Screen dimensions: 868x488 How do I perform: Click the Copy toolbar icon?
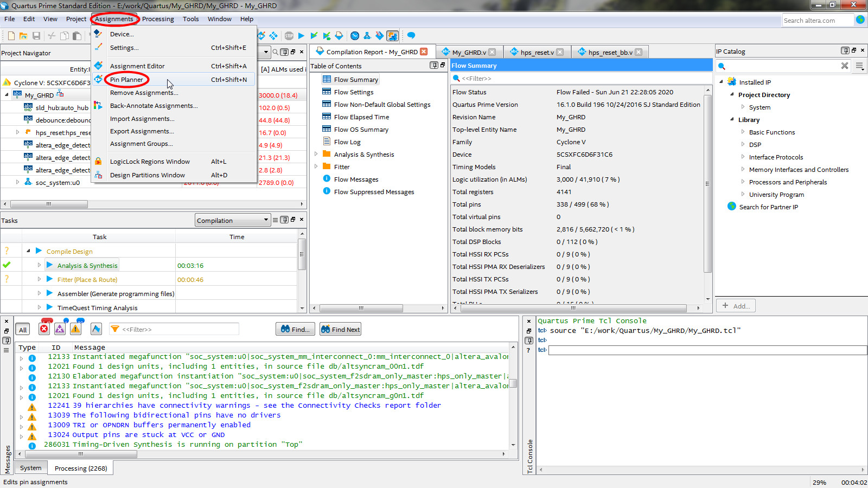[65, 36]
